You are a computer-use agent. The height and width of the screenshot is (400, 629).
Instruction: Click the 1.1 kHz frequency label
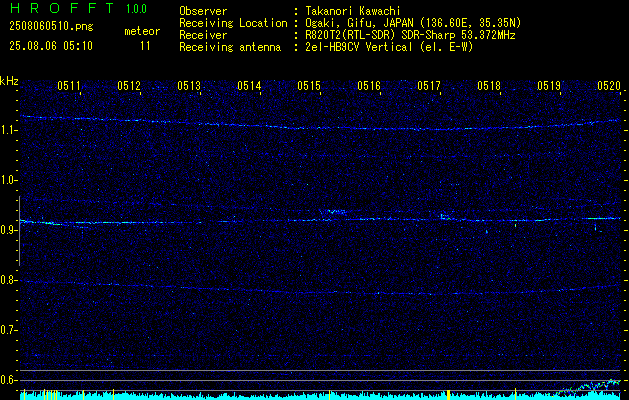click(8, 130)
